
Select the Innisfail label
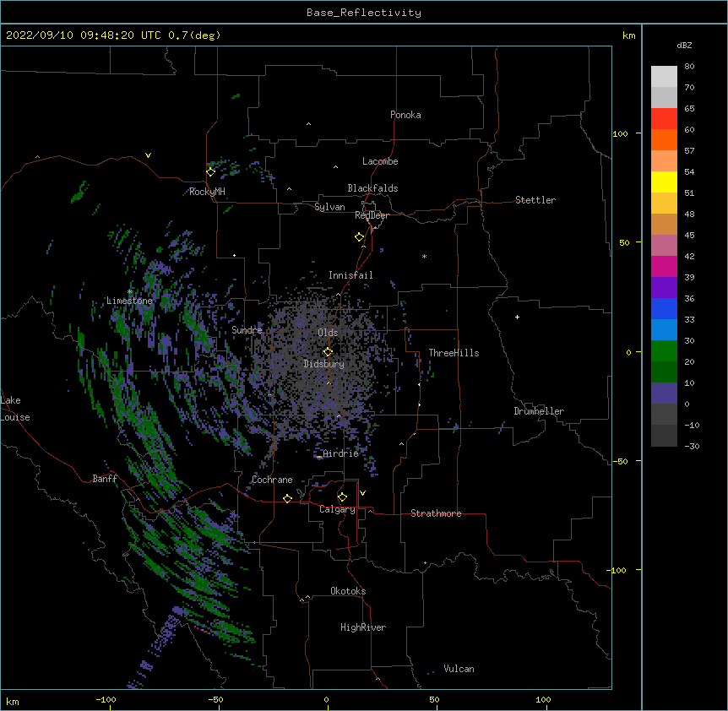point(350,275)
